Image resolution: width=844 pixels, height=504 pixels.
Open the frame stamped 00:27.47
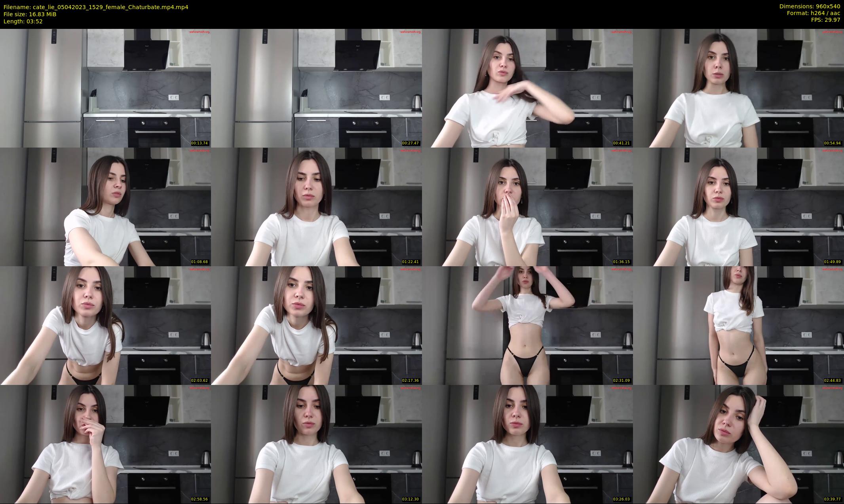point(316,88)
